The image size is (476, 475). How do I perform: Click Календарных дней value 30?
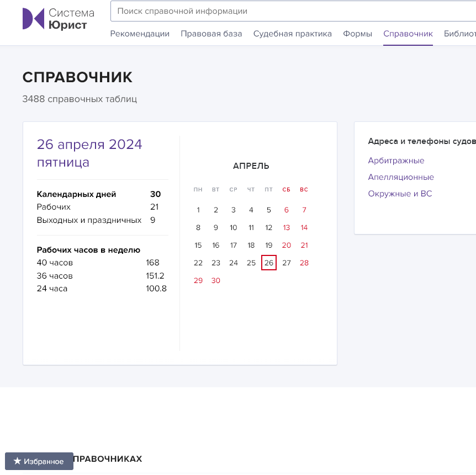pyautogui.click(x=155, y=194)
